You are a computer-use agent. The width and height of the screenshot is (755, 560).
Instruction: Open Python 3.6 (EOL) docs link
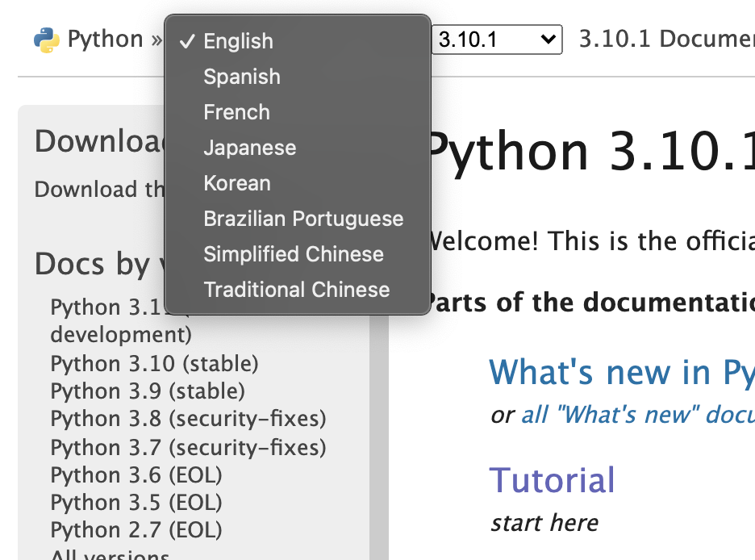click(x=136, y=475)
